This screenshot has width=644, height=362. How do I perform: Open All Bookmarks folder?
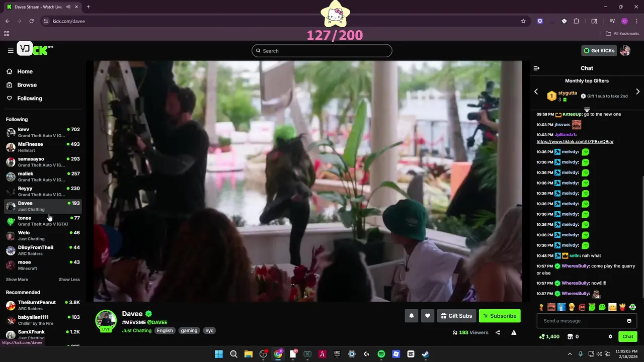click(x=622, y=34)
